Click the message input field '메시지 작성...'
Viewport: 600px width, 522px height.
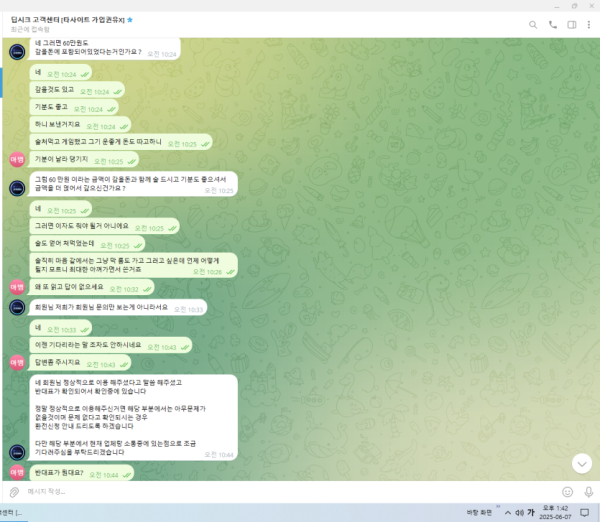(x=291, y=492)
